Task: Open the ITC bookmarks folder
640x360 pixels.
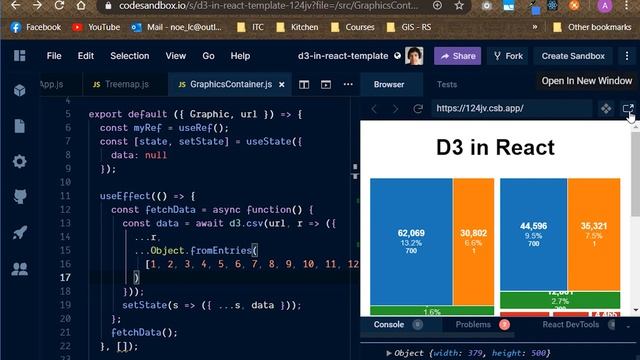Action: pos(251,27)
